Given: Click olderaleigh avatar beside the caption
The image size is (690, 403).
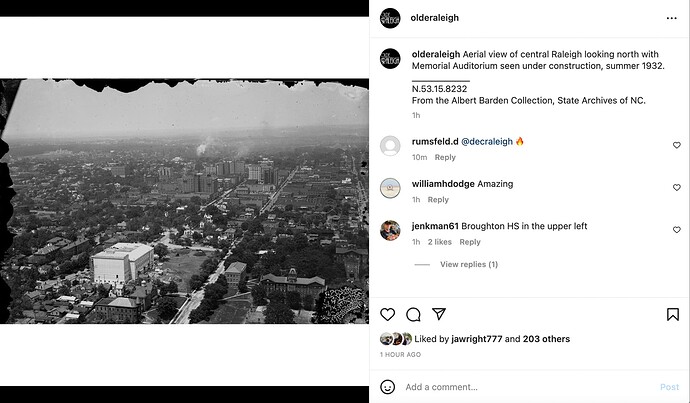Looking at the screenshot, I should pyautogui.click(x=390, y=59).
